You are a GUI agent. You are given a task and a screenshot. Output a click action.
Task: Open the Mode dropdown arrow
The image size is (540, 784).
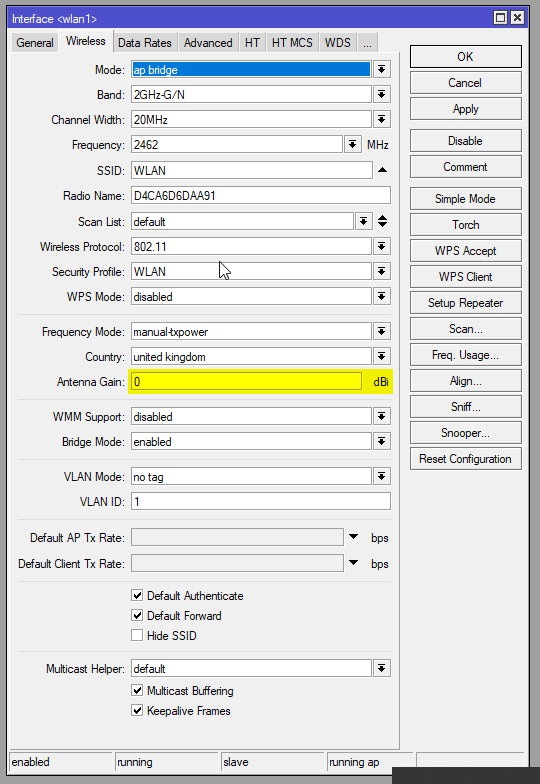(382, 70)
